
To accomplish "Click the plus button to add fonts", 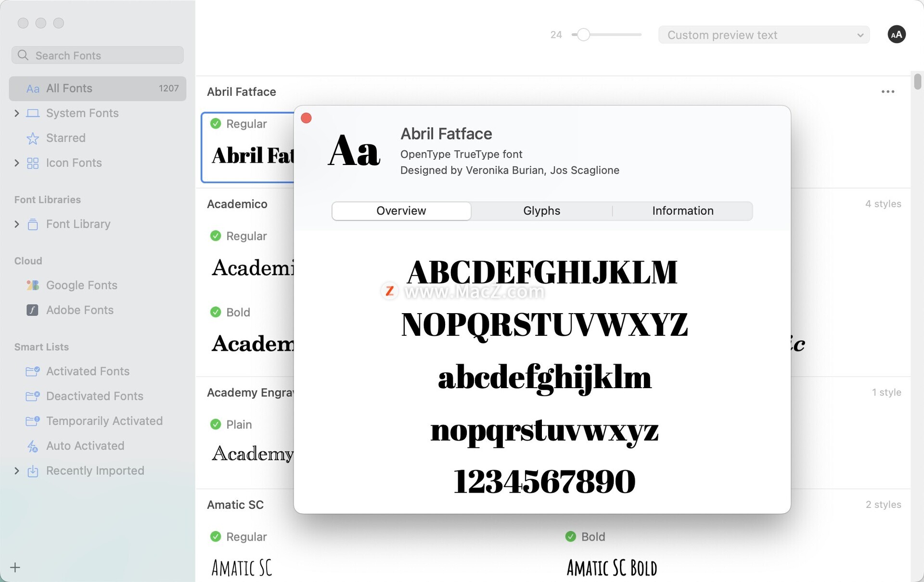I will point(15,567).
